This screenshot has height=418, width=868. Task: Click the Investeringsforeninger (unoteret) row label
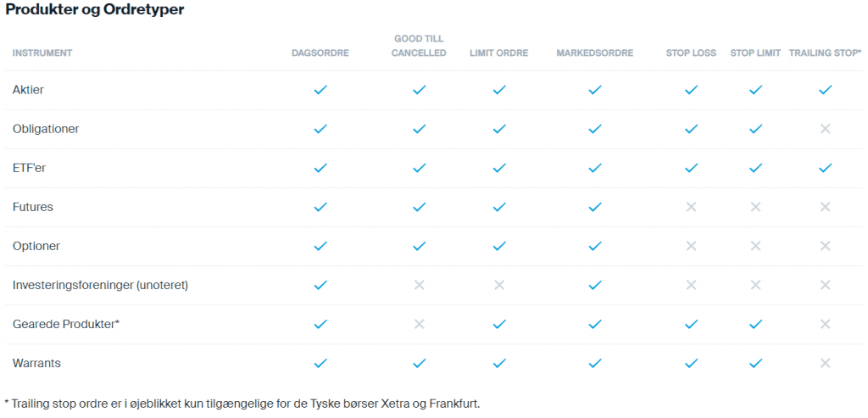[x=100, y=285]
